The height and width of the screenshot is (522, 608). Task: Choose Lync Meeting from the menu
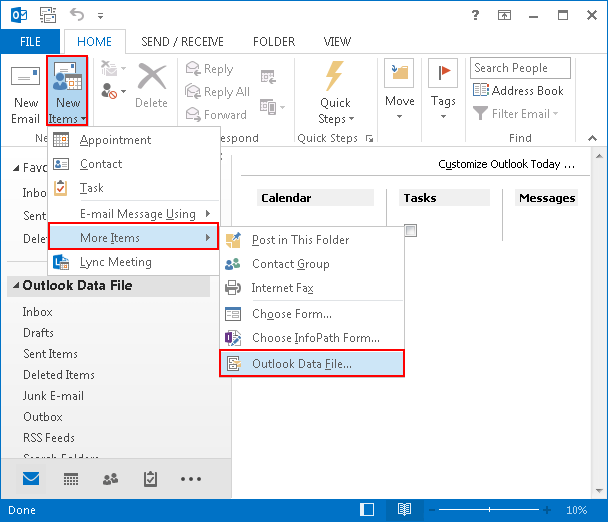click(134, 262)
